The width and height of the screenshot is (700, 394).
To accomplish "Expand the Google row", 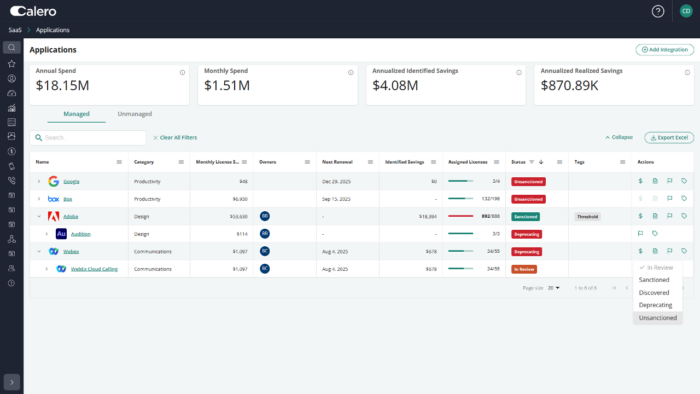I will (39, 181).
